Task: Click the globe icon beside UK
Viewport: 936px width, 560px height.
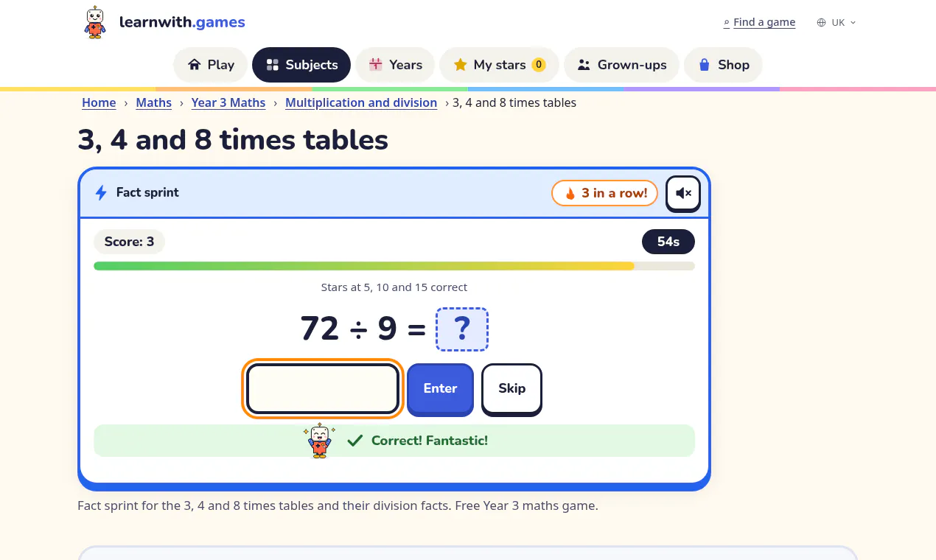Action: 821,23
